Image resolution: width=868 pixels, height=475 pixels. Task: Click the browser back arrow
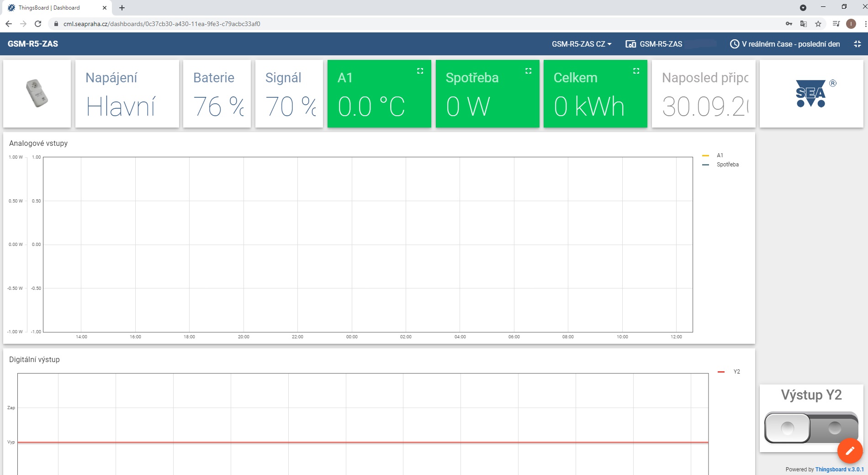click(9, 24)
